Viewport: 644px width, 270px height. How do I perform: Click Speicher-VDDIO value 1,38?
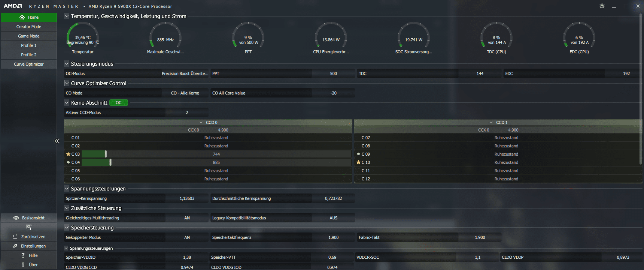tap(187, 257)
